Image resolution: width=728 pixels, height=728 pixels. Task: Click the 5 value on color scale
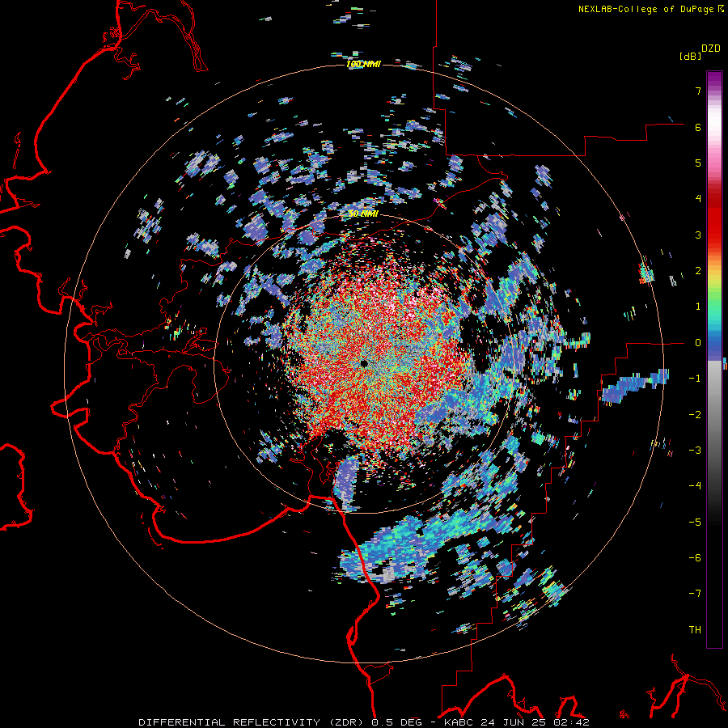pyautogui.click(x=698, y=163)
